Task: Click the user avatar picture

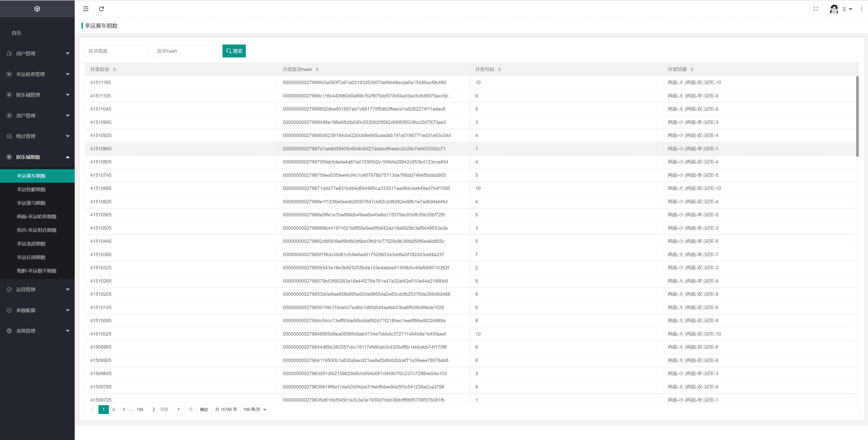Action: tap(834, 9)
